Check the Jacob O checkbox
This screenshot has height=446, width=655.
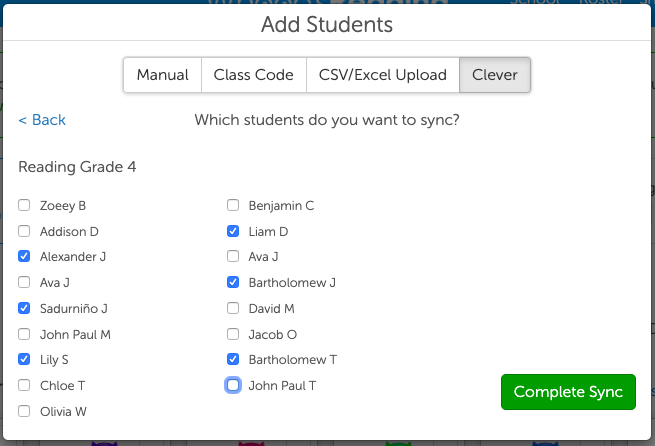(233, 334)
